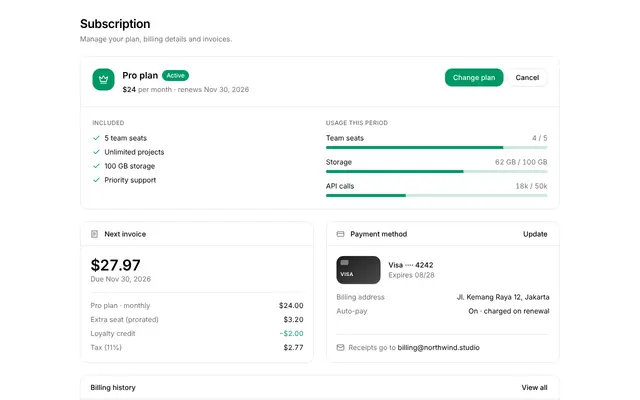This screenshot has width=640, height=400.
Task: Click the $24 per month renewal text
Action: (186, 89)
